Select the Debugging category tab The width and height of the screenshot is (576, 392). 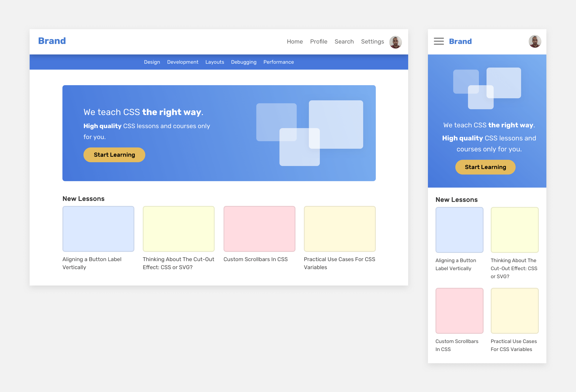tap(244, 62)
